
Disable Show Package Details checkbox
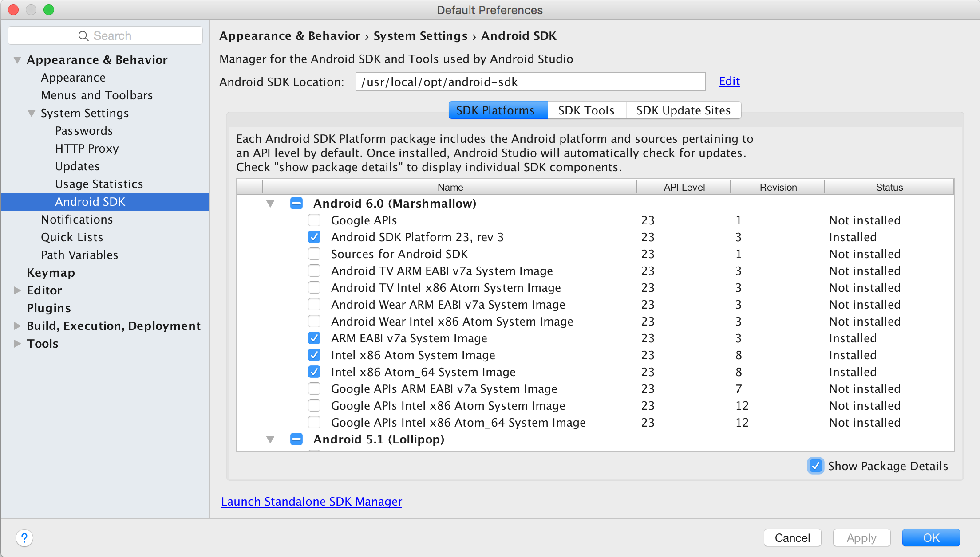pos(816,466)
